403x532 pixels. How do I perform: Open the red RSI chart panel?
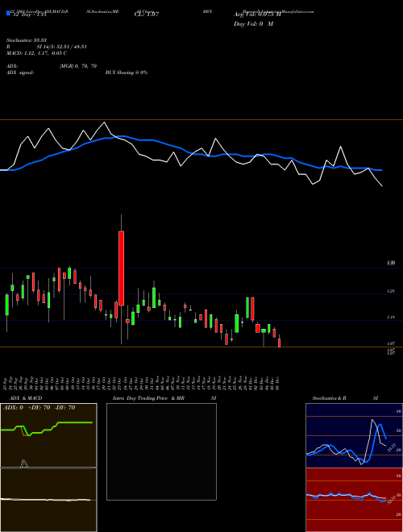click(354, 500)
